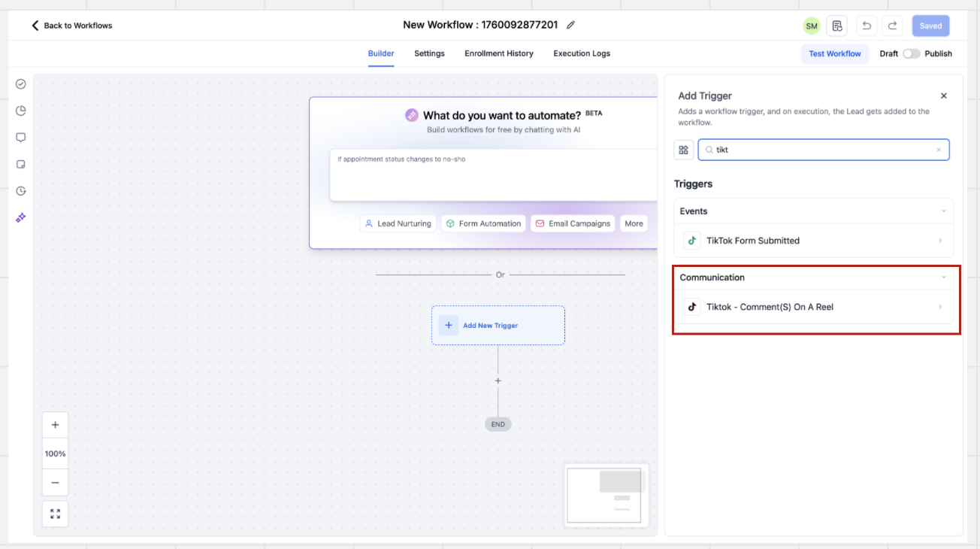
Task: Open the notes icon beside the SM avatar
Action: (x=836, y=26)
